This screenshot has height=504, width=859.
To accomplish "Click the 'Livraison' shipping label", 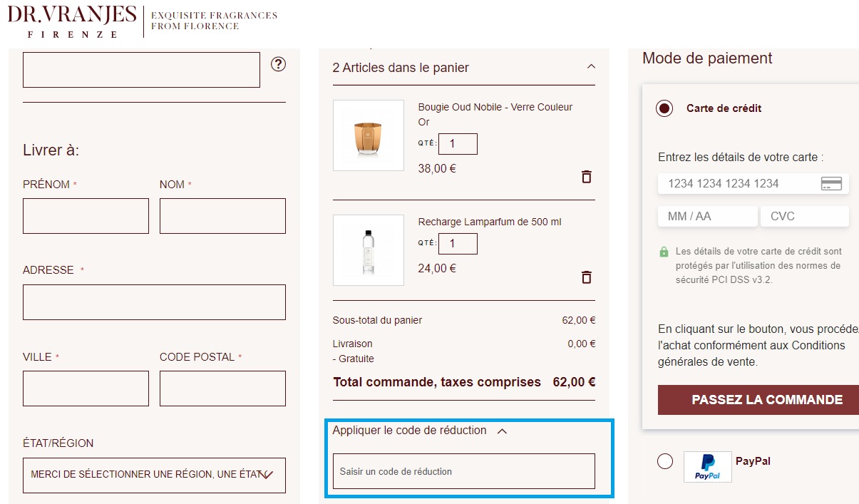I will click(352, 344).
